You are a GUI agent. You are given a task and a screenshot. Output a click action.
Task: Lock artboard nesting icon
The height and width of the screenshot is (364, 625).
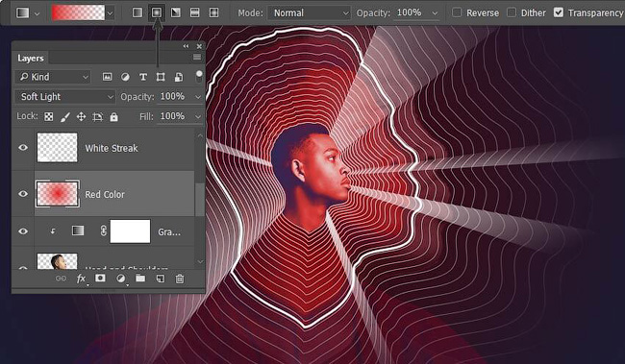click(x=98, y=116)
